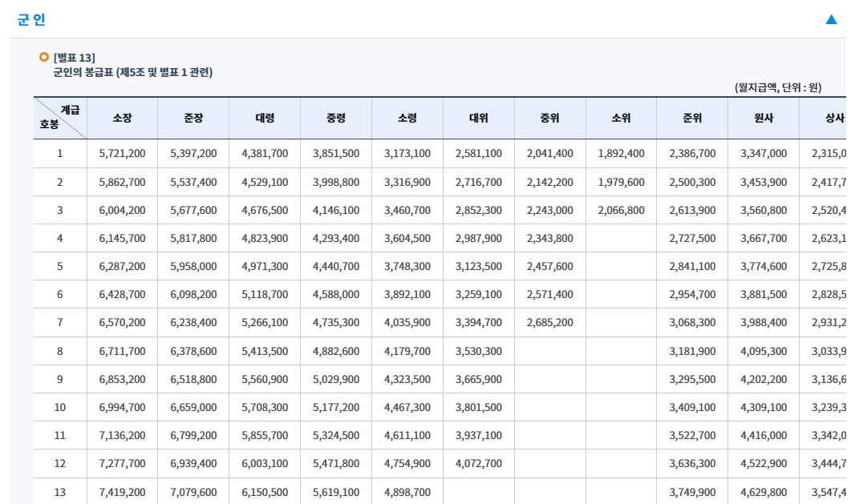Select the 소령 column header

tap(405, 117)
